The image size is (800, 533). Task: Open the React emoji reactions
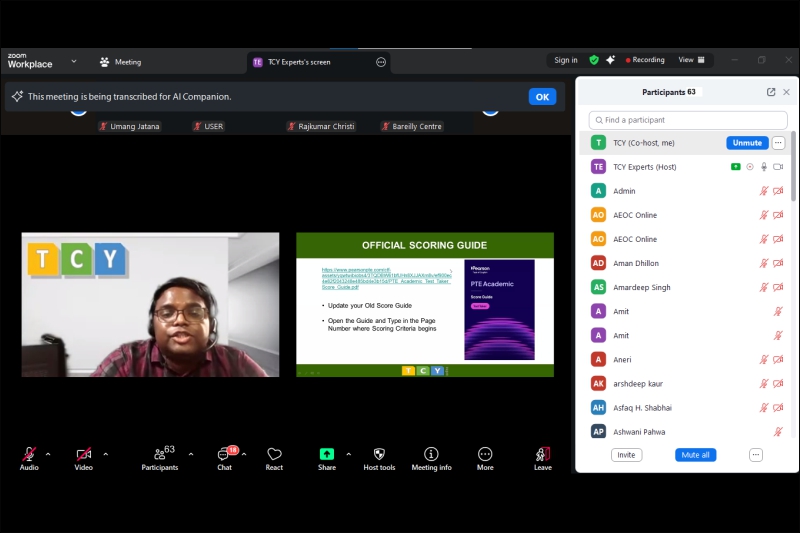274,455
